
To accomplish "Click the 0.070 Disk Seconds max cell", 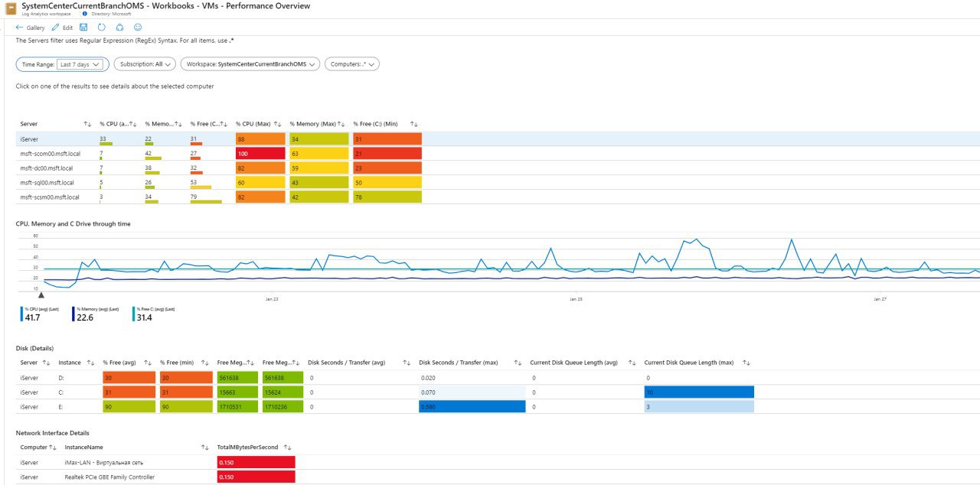I will 472,392.
